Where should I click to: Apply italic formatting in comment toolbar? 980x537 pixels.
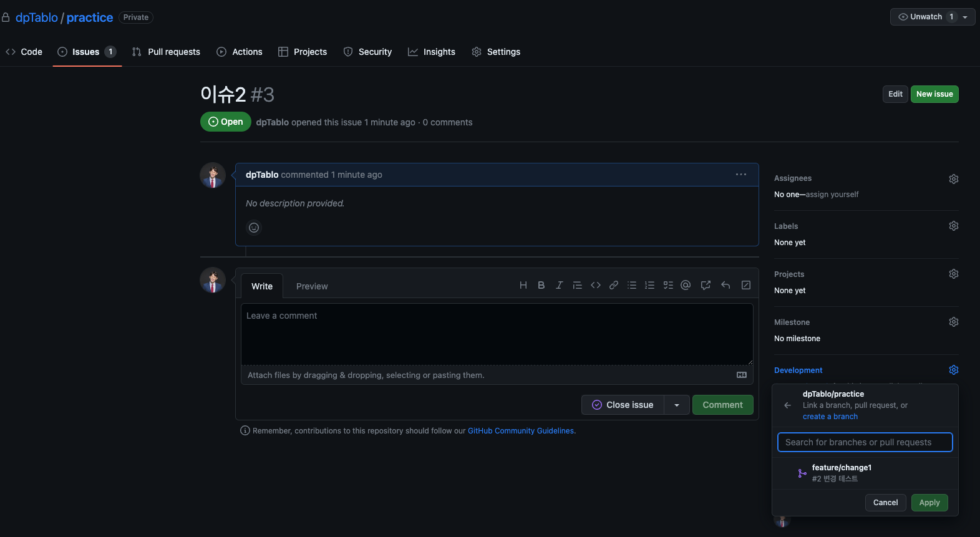click(x=559, y=286)
